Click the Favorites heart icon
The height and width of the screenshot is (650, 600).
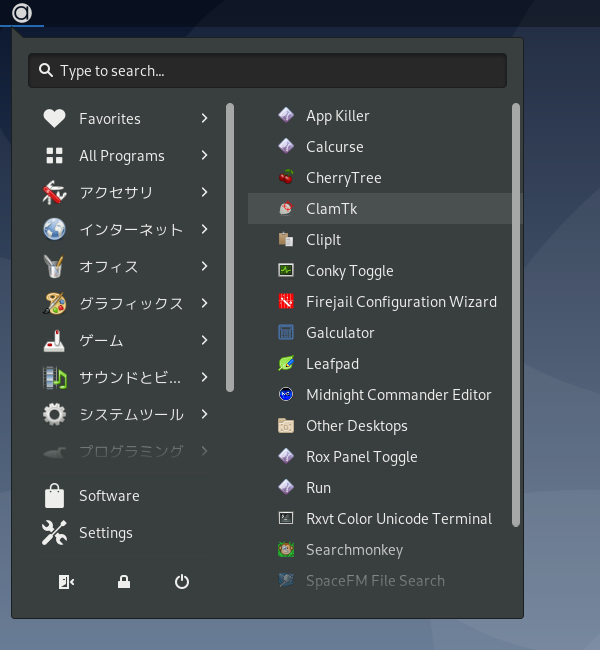click(54, 119)
